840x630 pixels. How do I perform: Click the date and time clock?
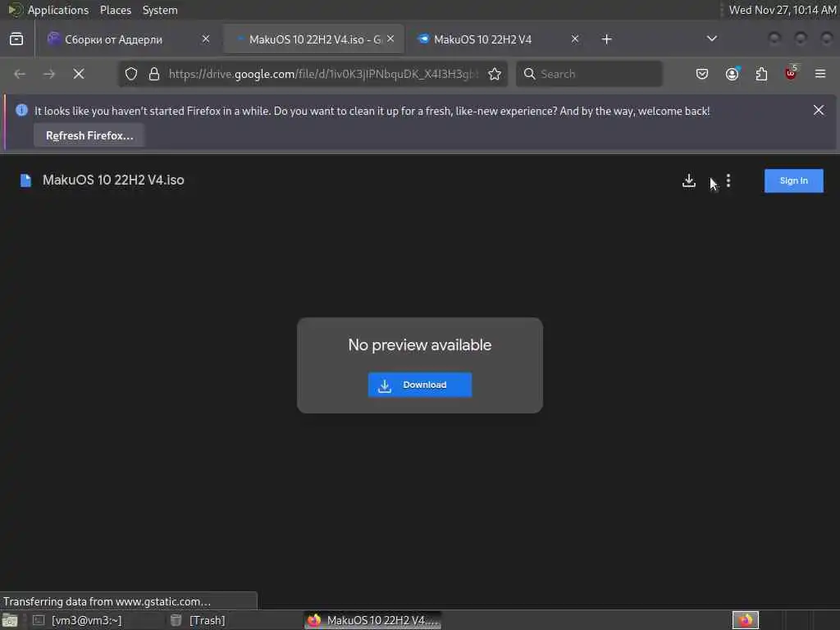coord(782,10)
